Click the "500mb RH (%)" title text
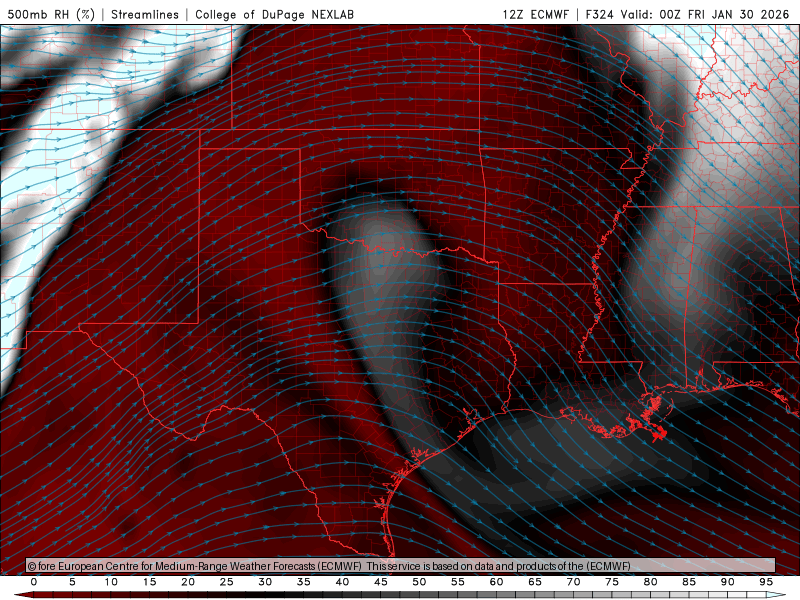The image size is (800, 600). 51,14
